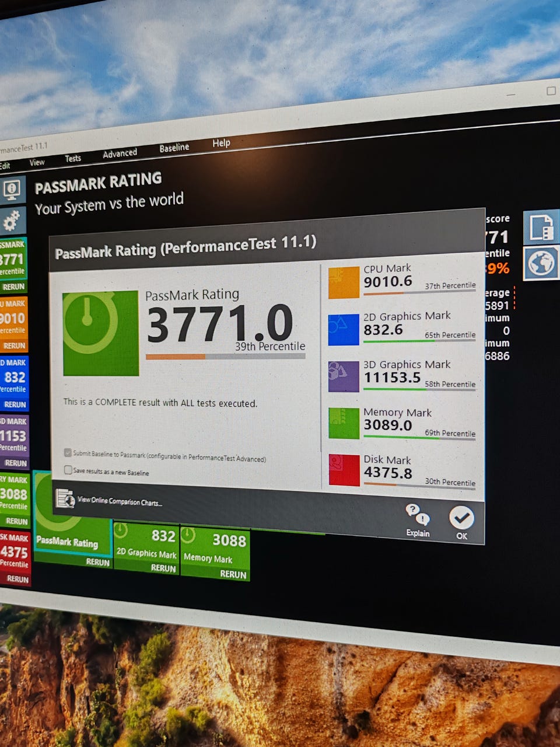
Task: Click the red Disk Mark icon
Action: tap(344, 470)
